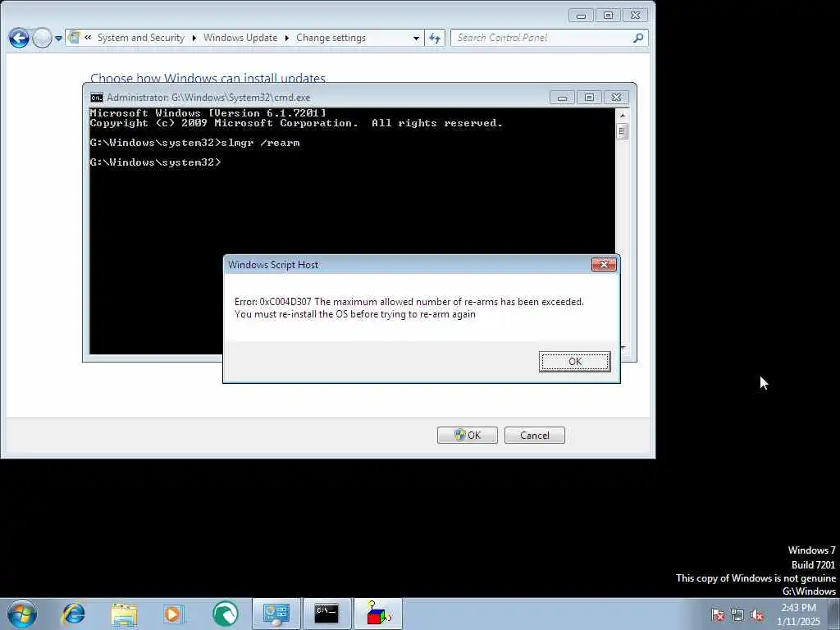Switch to the Command Prompt taskbar button
Viewport: 840px width, 630px height.
coord(326,614)
